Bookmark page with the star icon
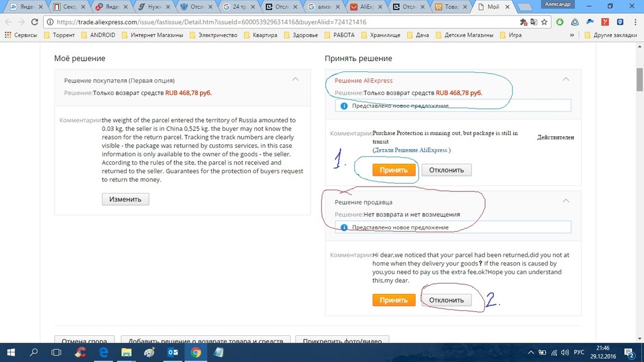The height and width of the screenshot is (362, 644). pos(544,22)
